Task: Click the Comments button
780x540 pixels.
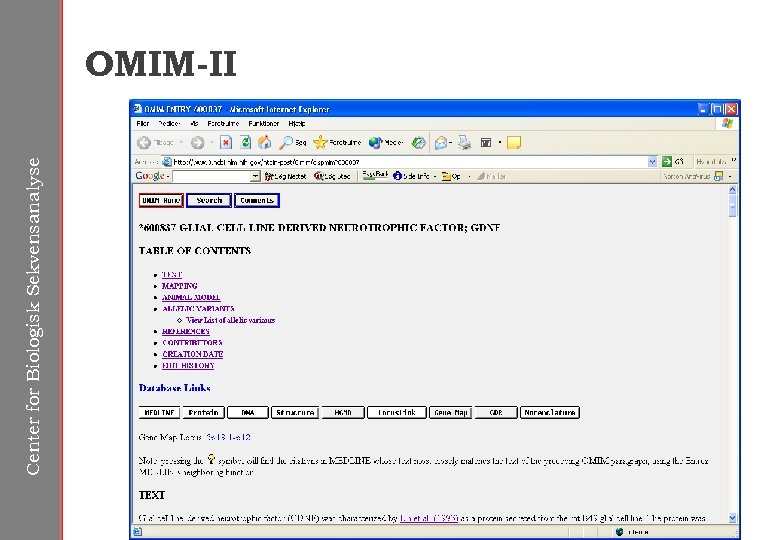Action: (257, 200)
